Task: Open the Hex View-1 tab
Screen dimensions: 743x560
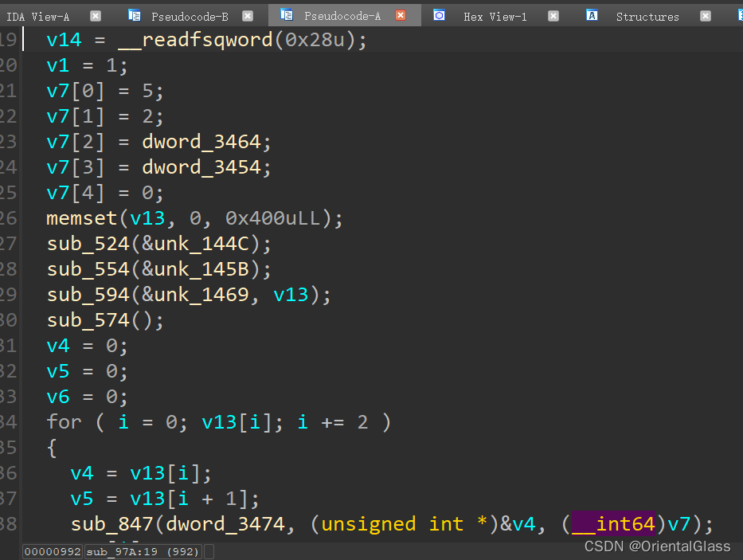Action: [495, 17]
